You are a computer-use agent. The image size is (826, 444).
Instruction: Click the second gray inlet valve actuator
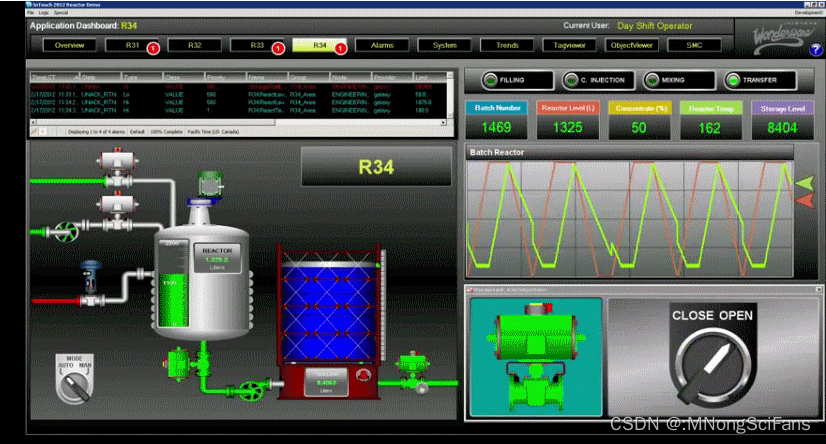click(117, 204)
